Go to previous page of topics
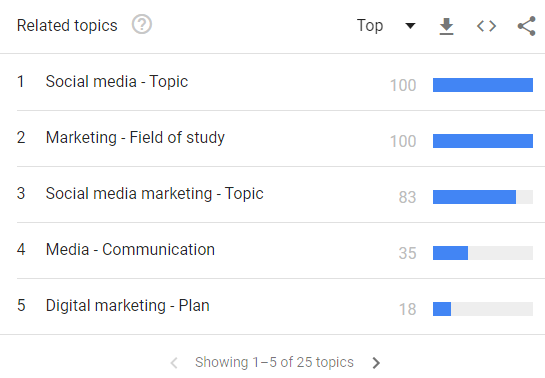The image size is (545, 378). tap(174, 363)
